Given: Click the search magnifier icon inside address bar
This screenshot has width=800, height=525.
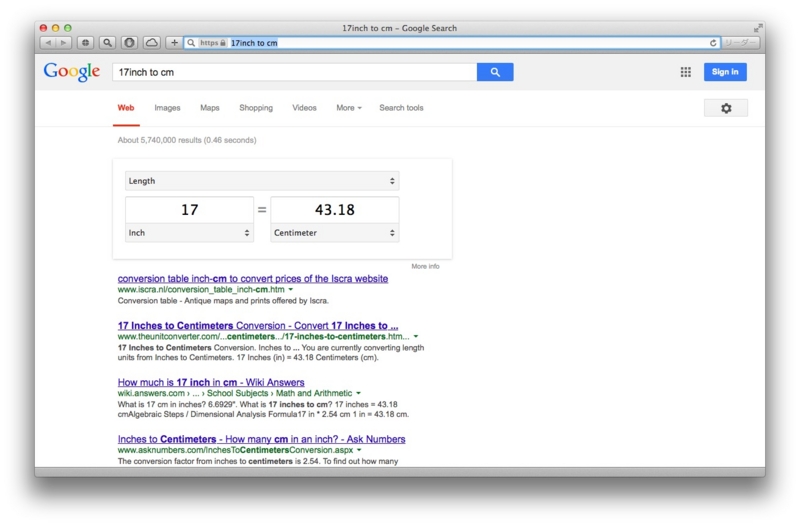Looking at the screenshot, I should [191, 43].
